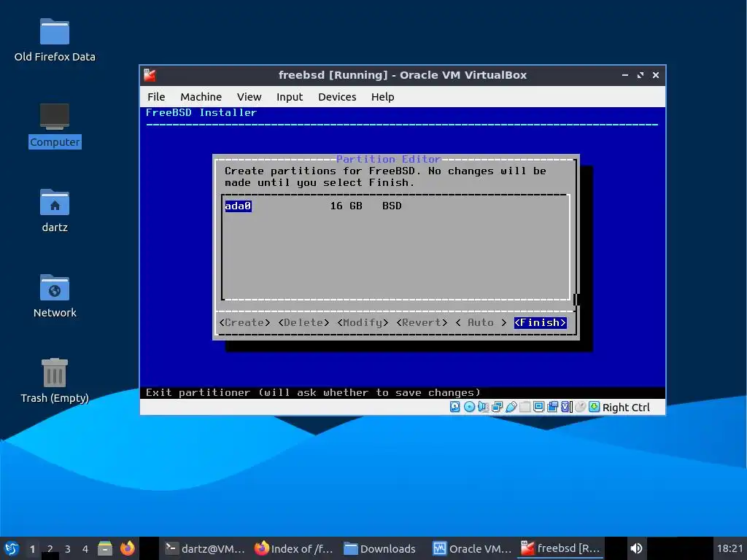This screenshot has width=747, height=560.
Task: Click the optical disc icon in VirtualBox status bar
Action: (x=469, y=407)
